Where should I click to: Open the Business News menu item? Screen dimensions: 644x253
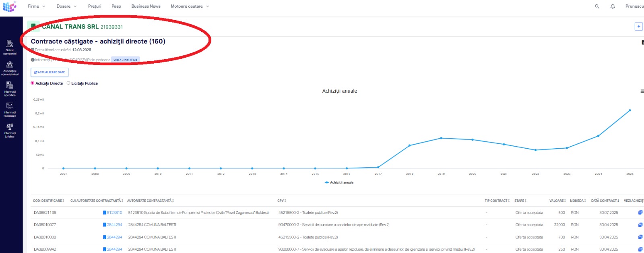146,6
